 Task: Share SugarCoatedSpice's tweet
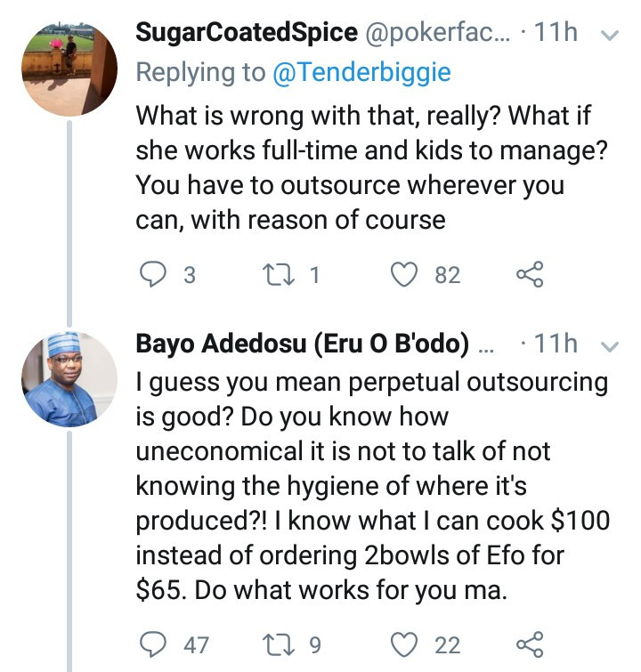click(x=530, y=274)
